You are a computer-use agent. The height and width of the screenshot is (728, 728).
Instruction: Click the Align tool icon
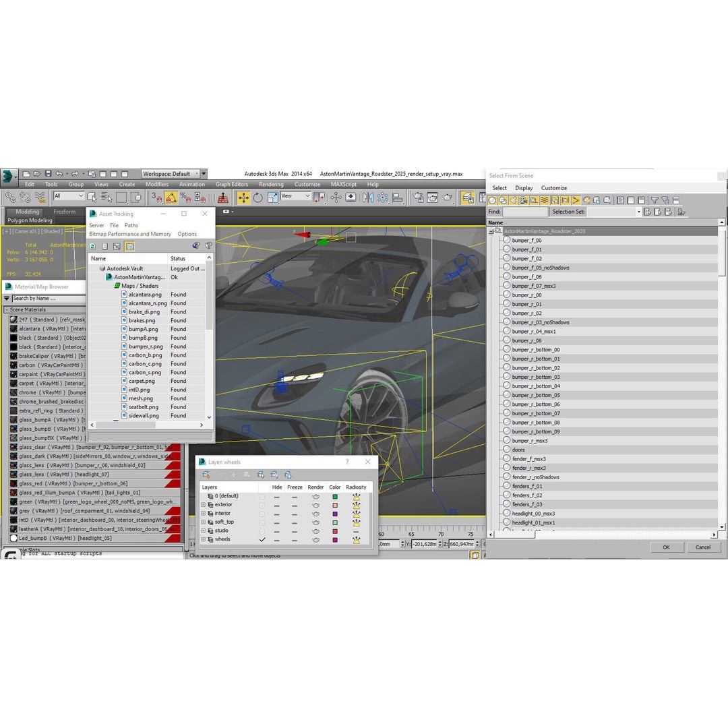(x=398, y=198)
